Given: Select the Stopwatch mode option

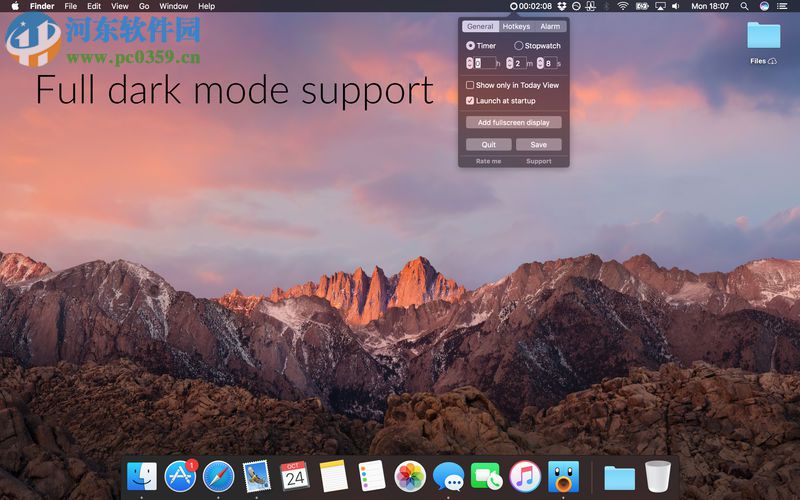Looking at the screenshot, I should (x=518, y=46).
